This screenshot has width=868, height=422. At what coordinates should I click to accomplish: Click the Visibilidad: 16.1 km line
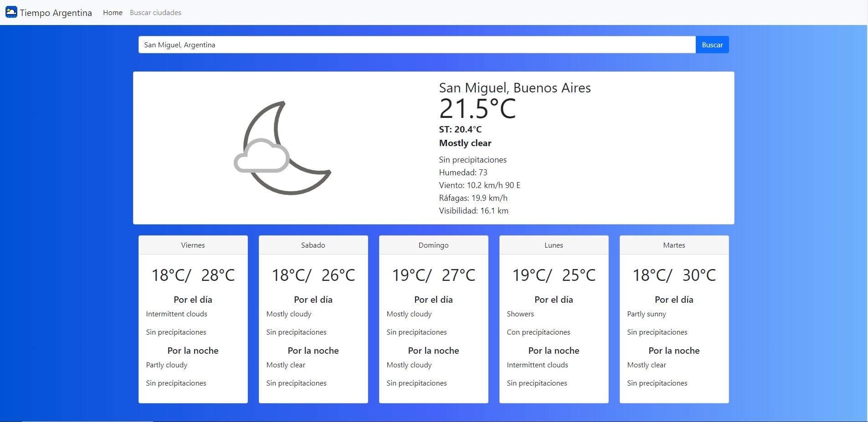click(473, 211)
